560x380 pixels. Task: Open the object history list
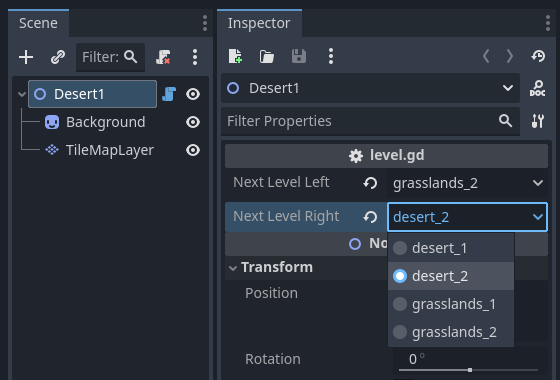pyautogui.click(x=538, y=56)
